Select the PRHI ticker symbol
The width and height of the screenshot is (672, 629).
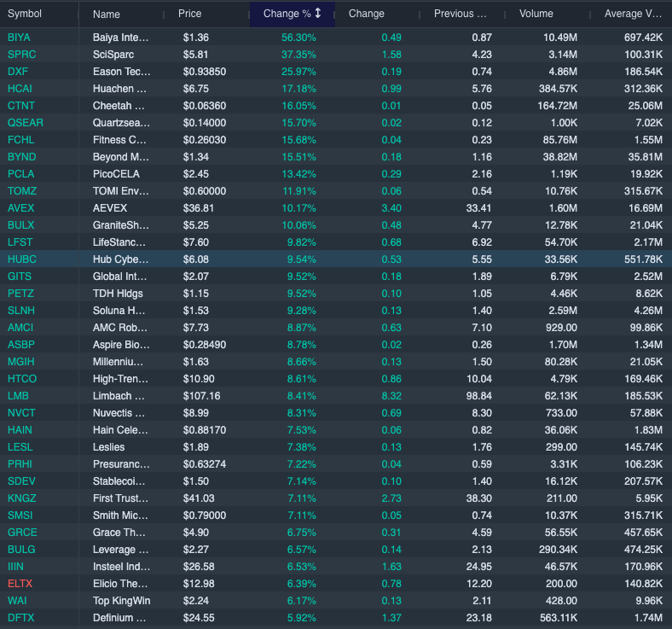[x=20, y=464]
